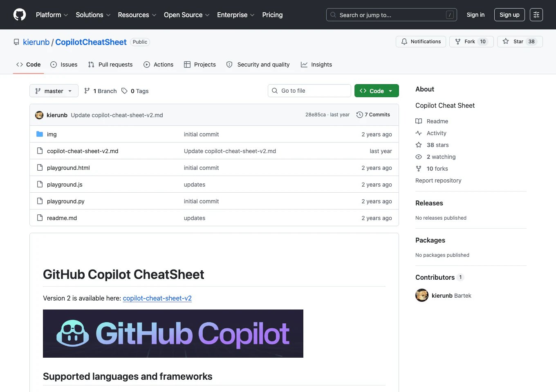Click the eye icon next to 2 watching
The image size is (556, 392).
419,157
